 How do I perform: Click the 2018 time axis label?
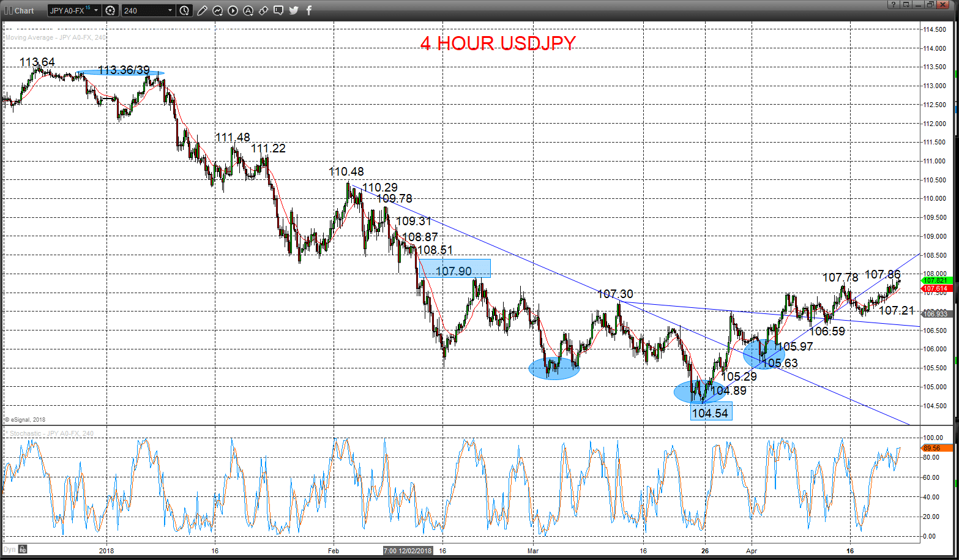pos(106,551)
